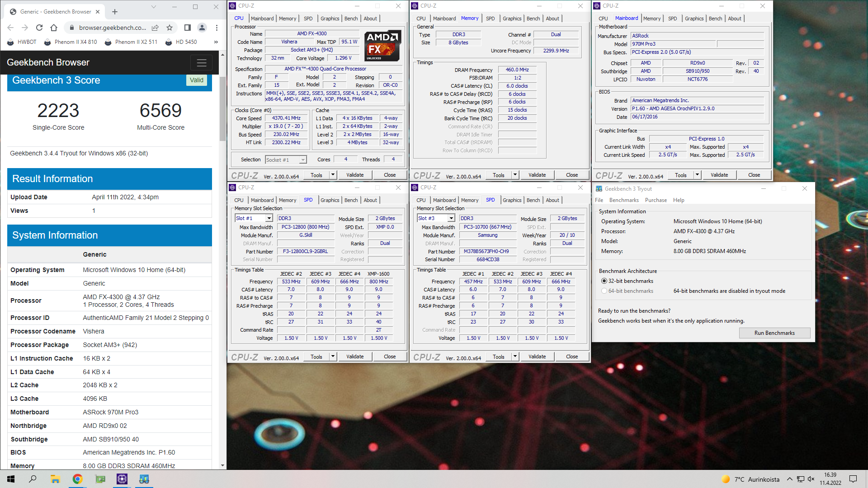Image resolution: width=868 pixels, height=488 pixels.
Task: Open the Phenom II X2 511 bookmark
Action: point(131,42)
